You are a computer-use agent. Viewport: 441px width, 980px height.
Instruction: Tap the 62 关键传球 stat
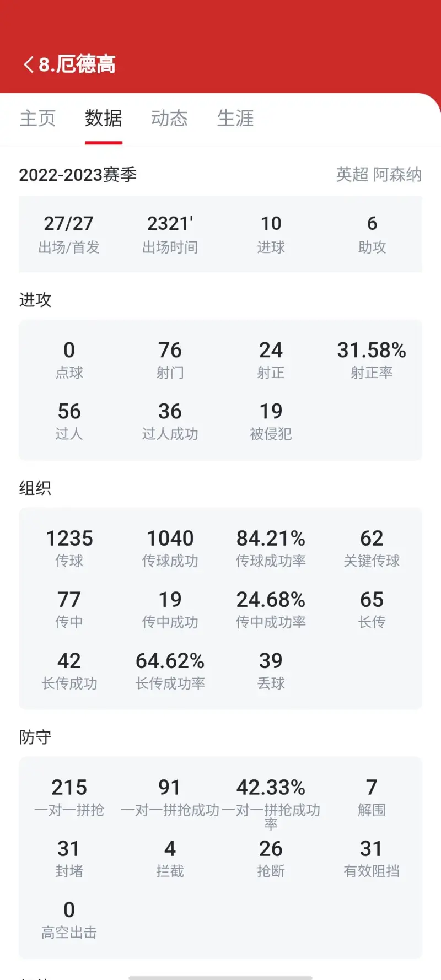point(372,548)
